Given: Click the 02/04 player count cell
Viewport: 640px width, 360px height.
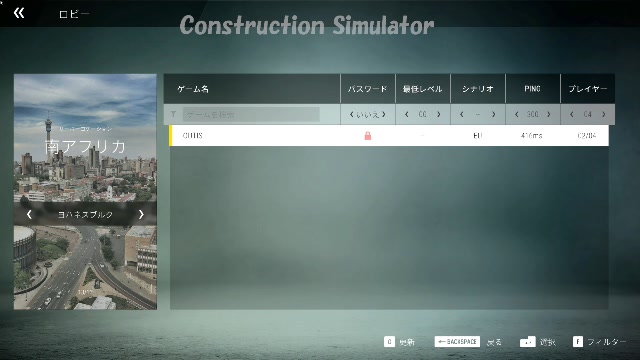Looking at the screenshot, I should coord(587,136).
